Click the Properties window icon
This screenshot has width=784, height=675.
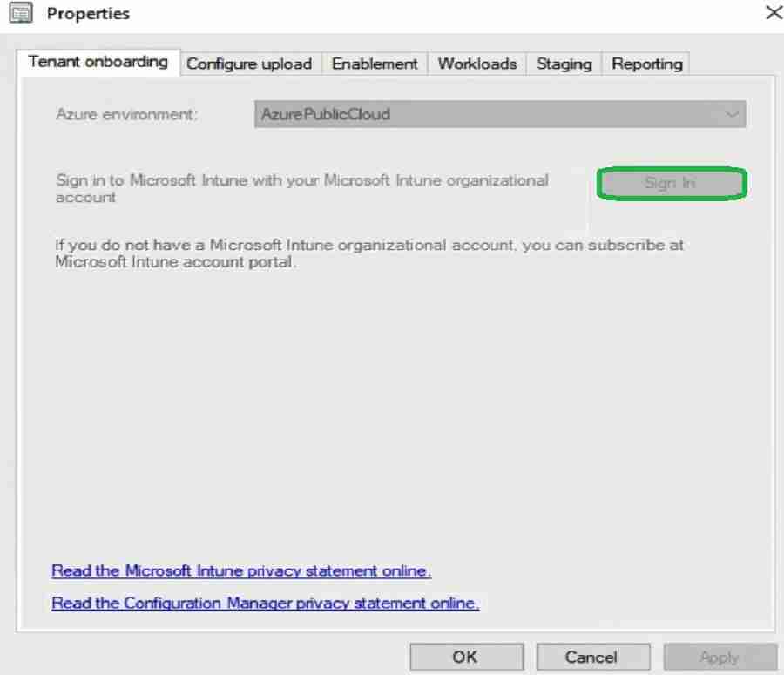(x=21, y=13)
